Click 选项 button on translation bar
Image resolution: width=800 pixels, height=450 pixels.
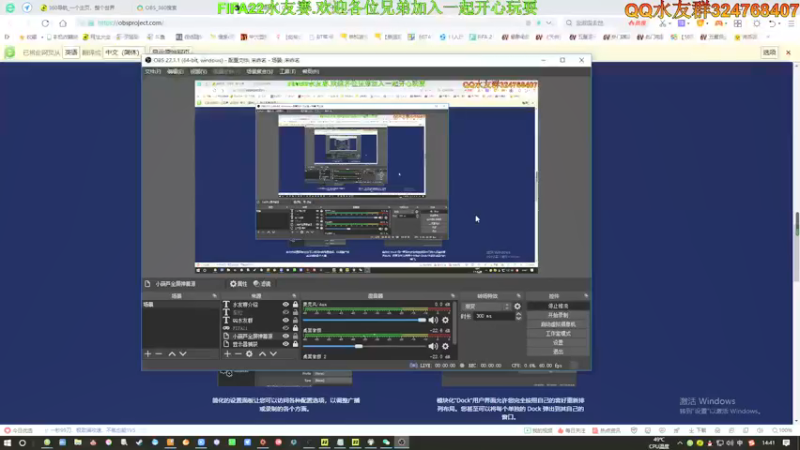(x=769, y=52)
